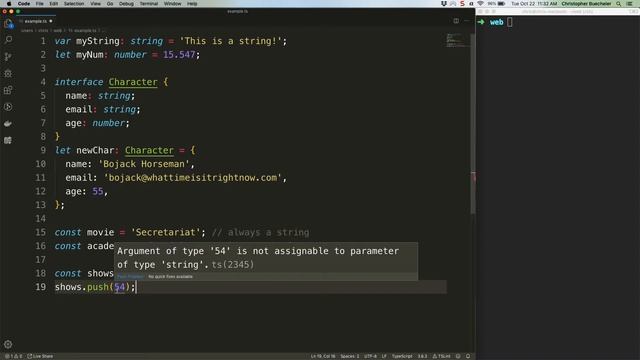The image size is (640, 360).
Task: Click Peek Problem link in error tooltip
Action: point(130,277)
